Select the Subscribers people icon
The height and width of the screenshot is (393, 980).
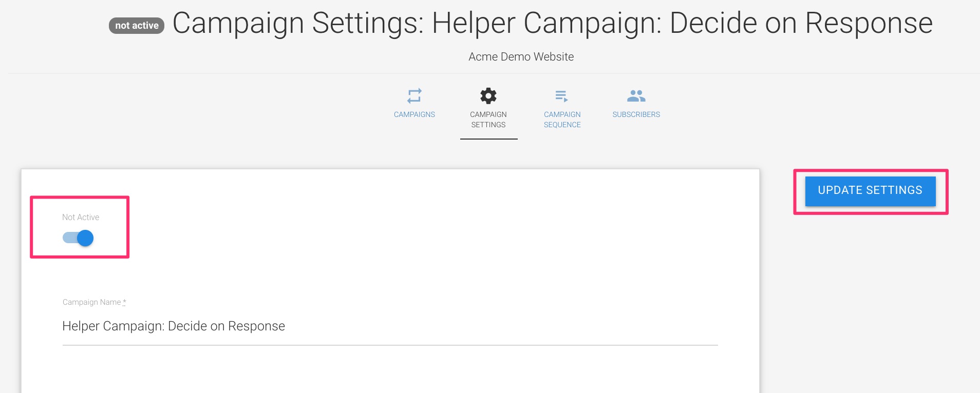click(636, 95)
